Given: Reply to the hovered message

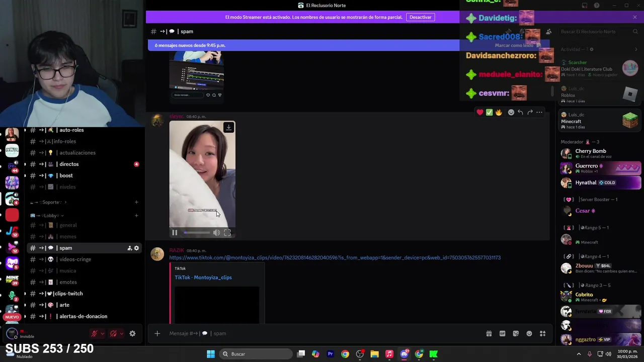Looking at the screenshot, I should tap(520, 112).
